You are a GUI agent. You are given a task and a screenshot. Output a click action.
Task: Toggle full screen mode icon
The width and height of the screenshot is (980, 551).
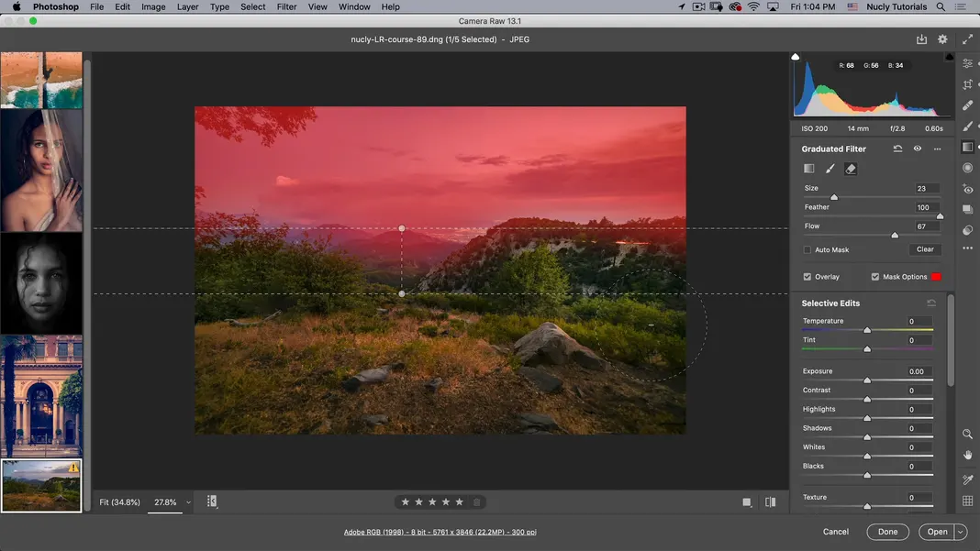(967, 39)
